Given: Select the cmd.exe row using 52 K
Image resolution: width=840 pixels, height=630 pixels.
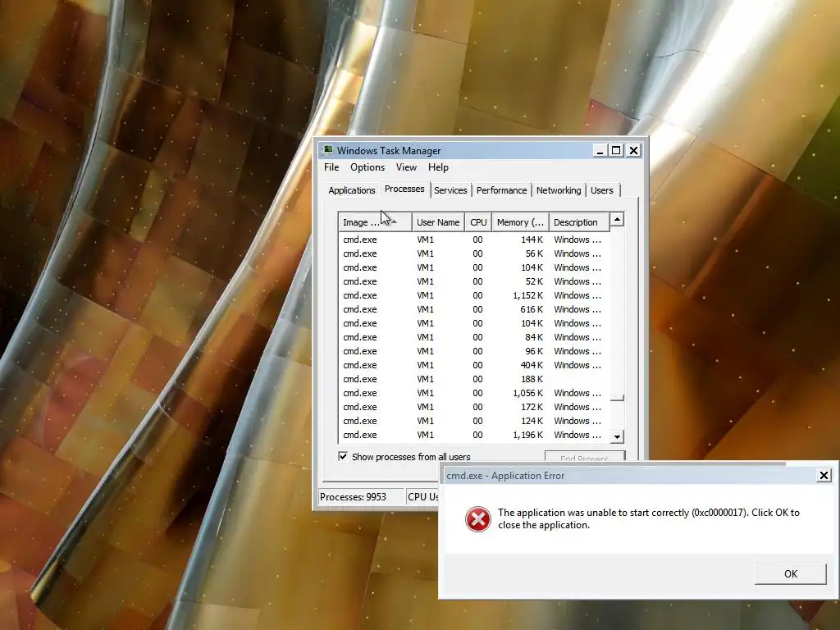Looking at the screenshot, I should click(473, 281).
